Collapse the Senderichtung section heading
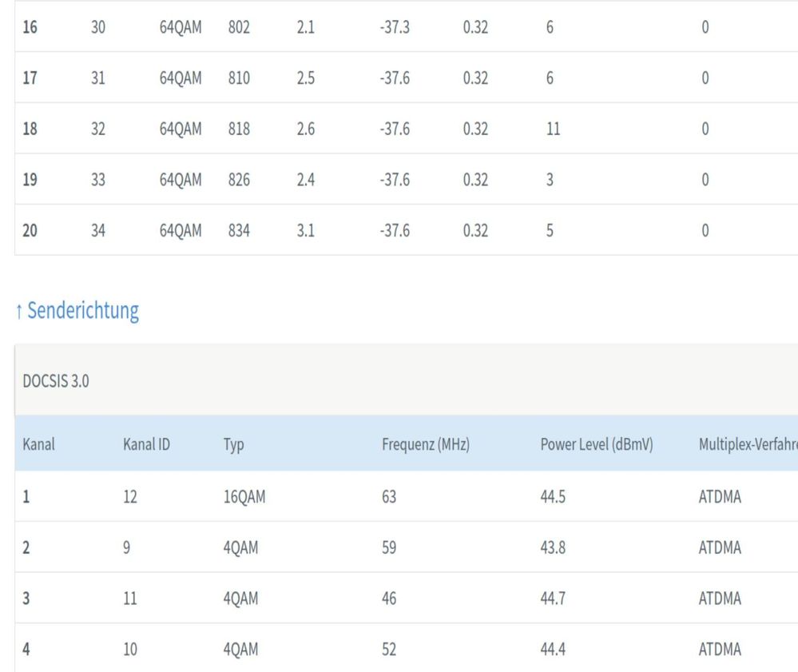 coord(83,312)
